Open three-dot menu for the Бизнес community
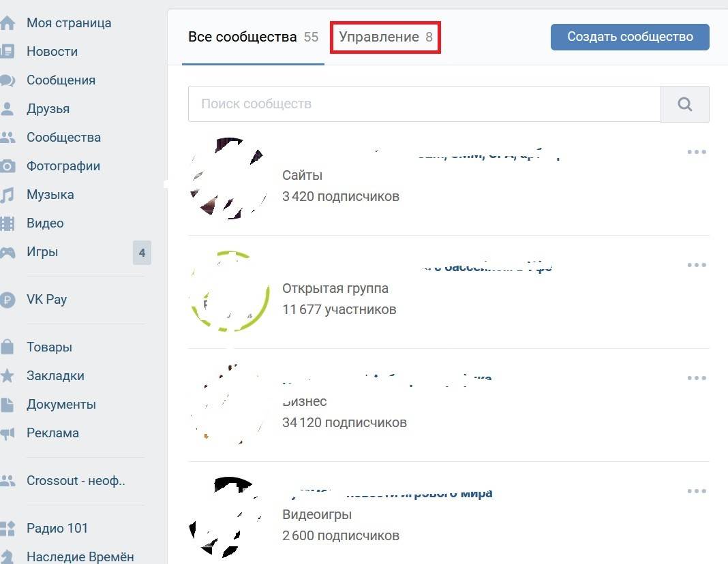Image resolution: width=728 pixels, height=564 pixels. [697, 378]
